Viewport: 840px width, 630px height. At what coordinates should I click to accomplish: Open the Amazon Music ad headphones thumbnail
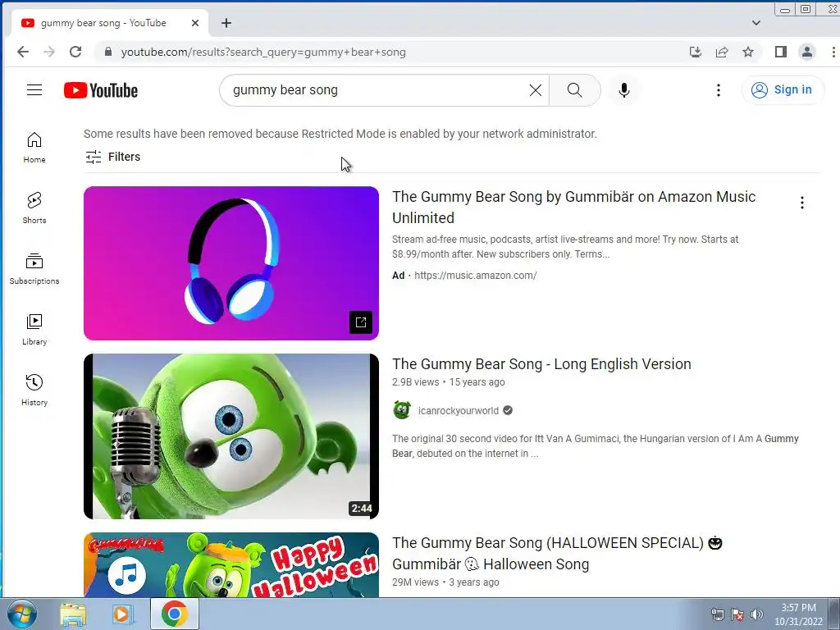231,263
